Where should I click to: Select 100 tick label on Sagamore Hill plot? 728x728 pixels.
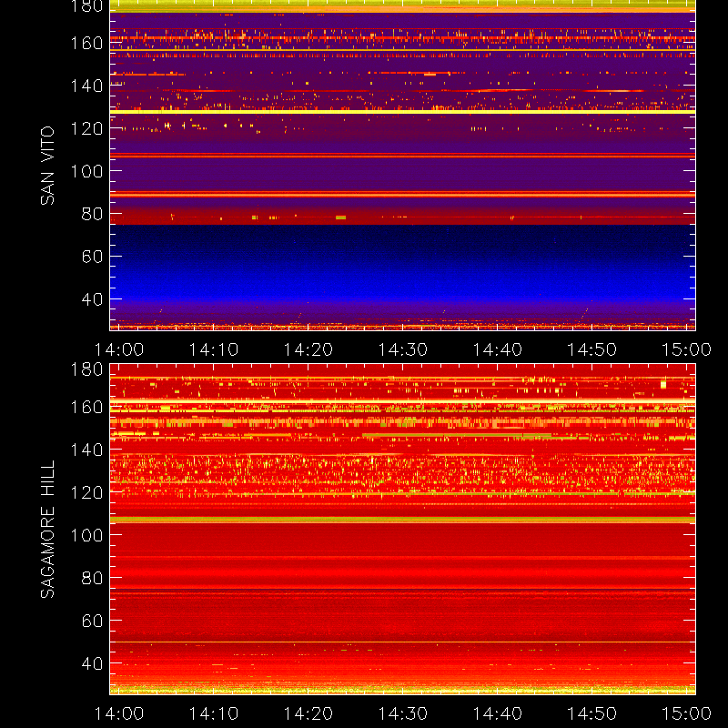[86, 535]
